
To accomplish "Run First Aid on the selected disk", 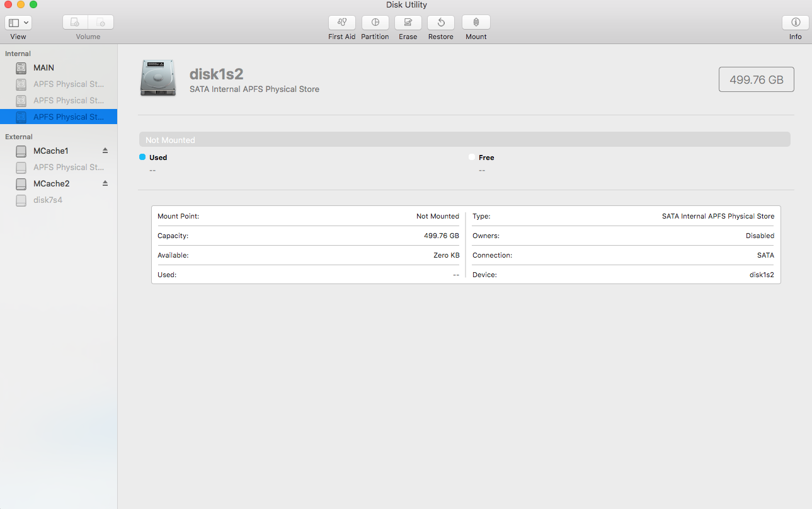I will 342,22.
